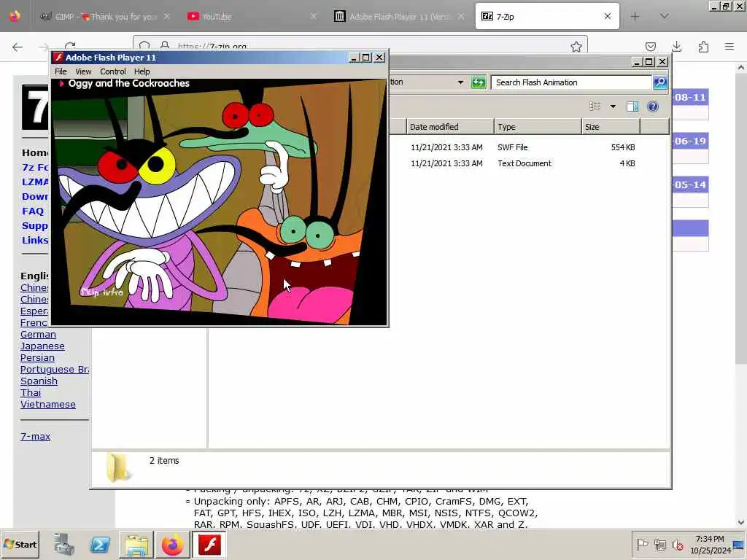Screen dimensions: 747x560
Task: Expand the view options dropdown arrow
Action: (x=613, y=106)
